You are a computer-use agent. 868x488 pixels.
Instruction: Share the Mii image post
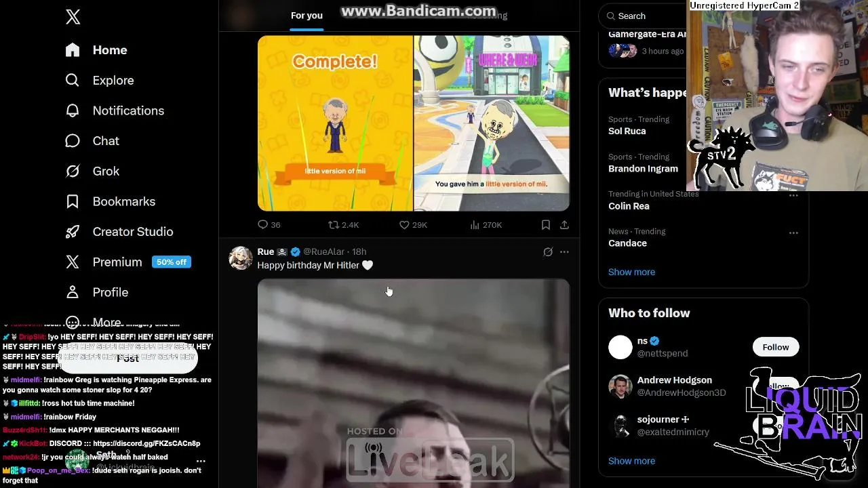[x=564, y=224]
